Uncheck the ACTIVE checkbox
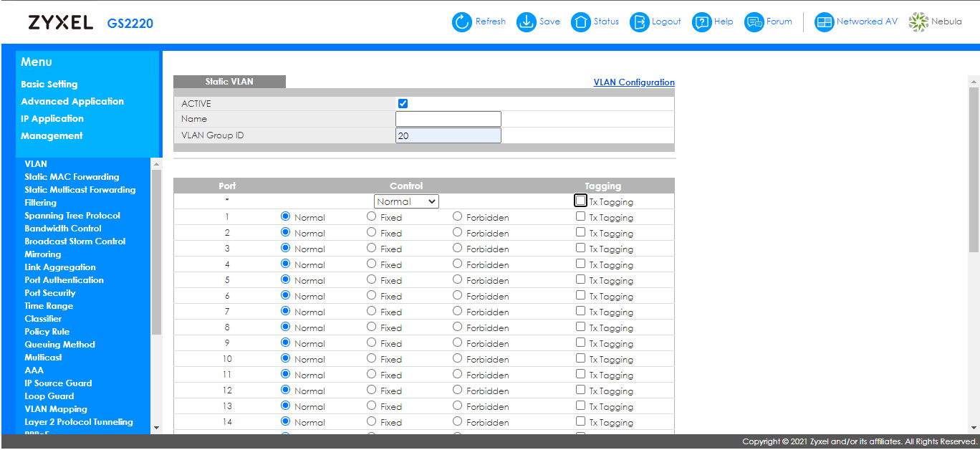Image resolution: width=980 pixels, height=450 pixels. [403, 104]
